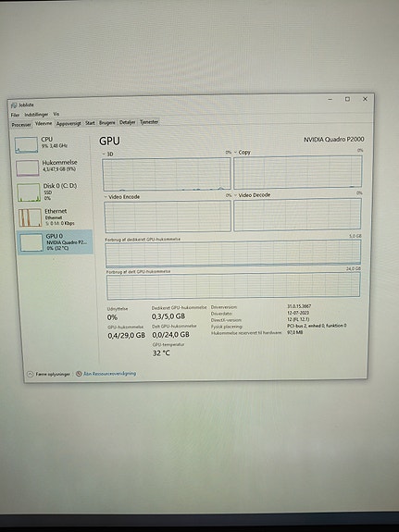This screenshot has height=532, width=399.
Task: Open the Vis menu
Action: pos(56,115)
